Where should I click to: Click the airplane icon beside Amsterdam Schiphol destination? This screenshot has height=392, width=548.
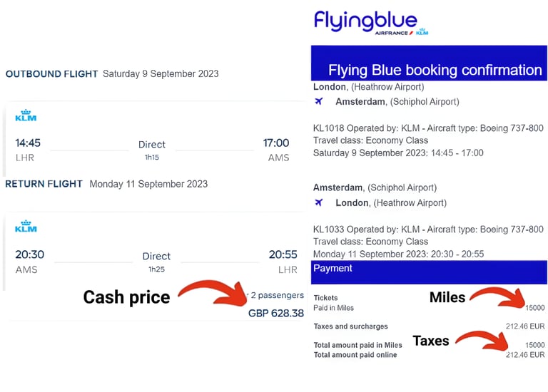coord(319,101)
